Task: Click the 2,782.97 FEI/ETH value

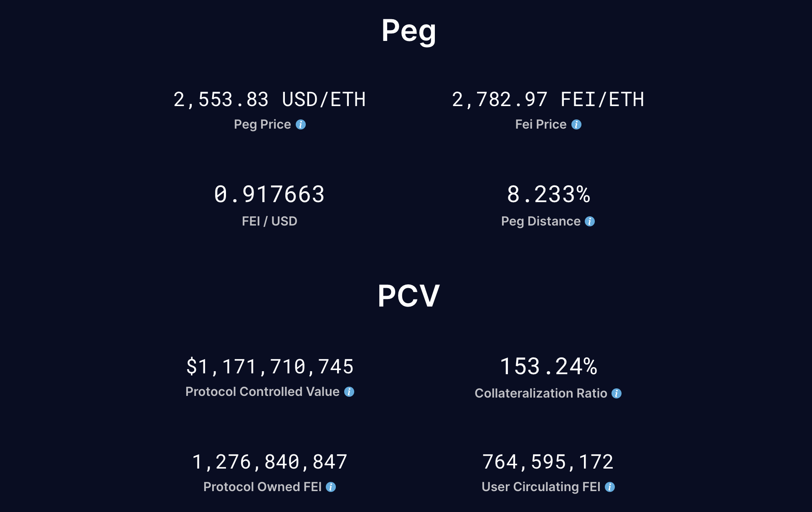Action: click(x=548, y=100)
